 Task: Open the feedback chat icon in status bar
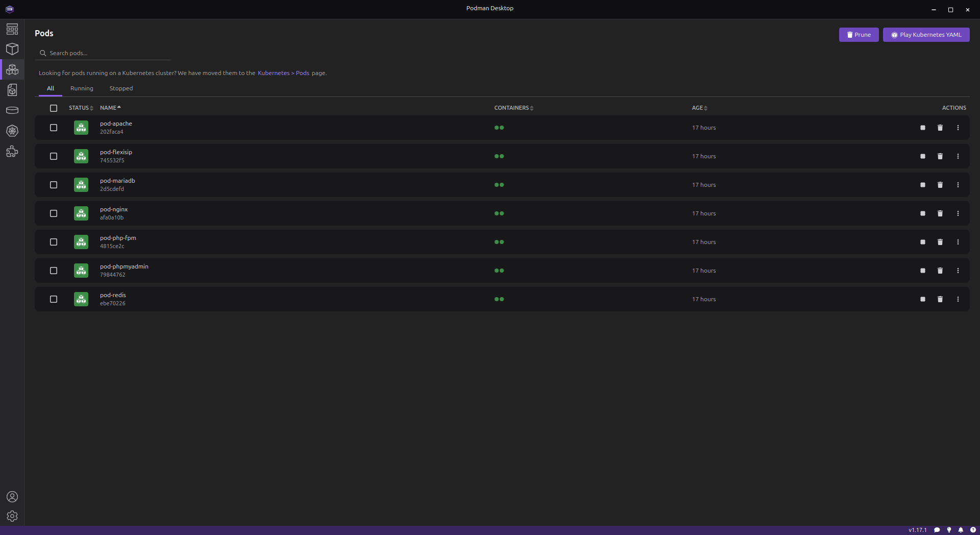pos(937,530)
